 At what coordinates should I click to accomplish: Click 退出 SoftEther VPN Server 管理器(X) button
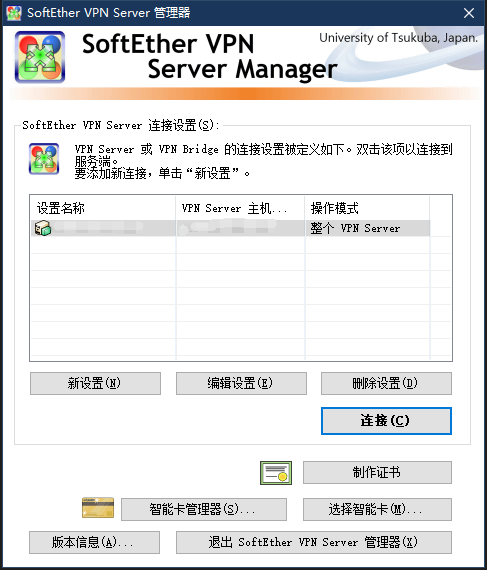pos(314,542)
